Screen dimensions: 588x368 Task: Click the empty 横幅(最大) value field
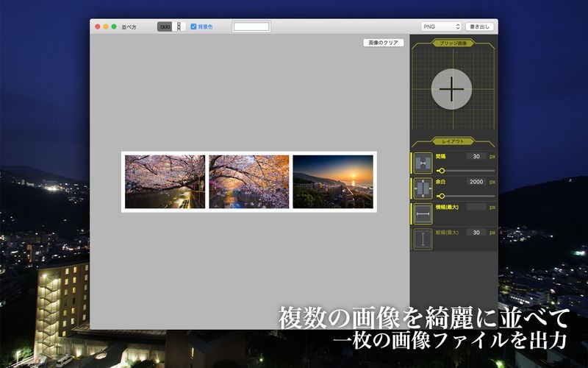coord(476,207)
